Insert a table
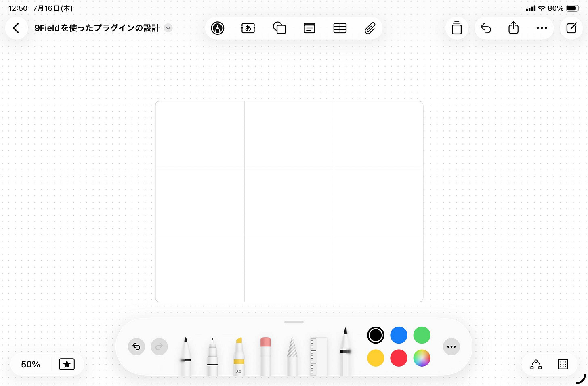This screenshot has height=386, width=588. pyautogui.click(x=340, y=28)
